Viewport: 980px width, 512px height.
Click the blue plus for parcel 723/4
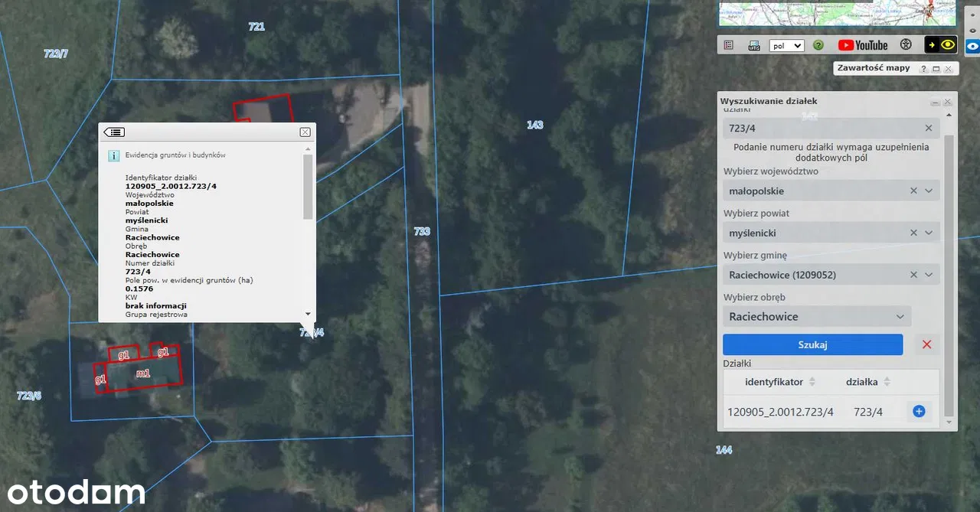coord(919,412)
